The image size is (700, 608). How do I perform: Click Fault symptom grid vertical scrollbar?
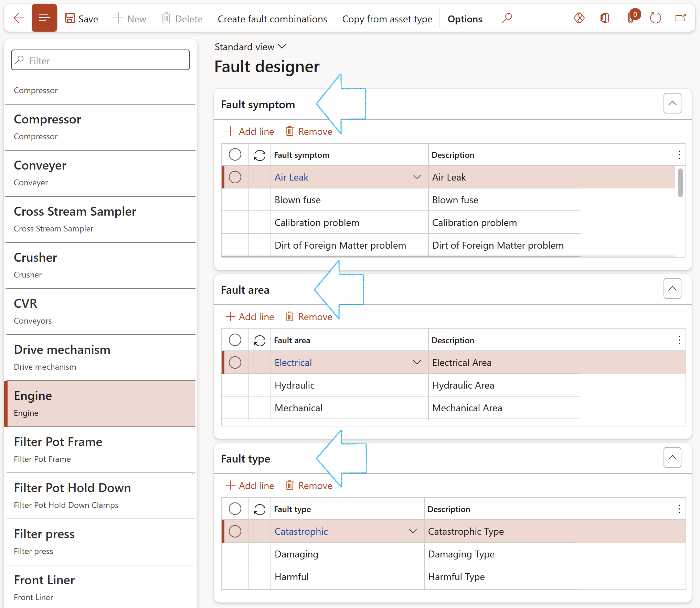[x=680, y=183]
